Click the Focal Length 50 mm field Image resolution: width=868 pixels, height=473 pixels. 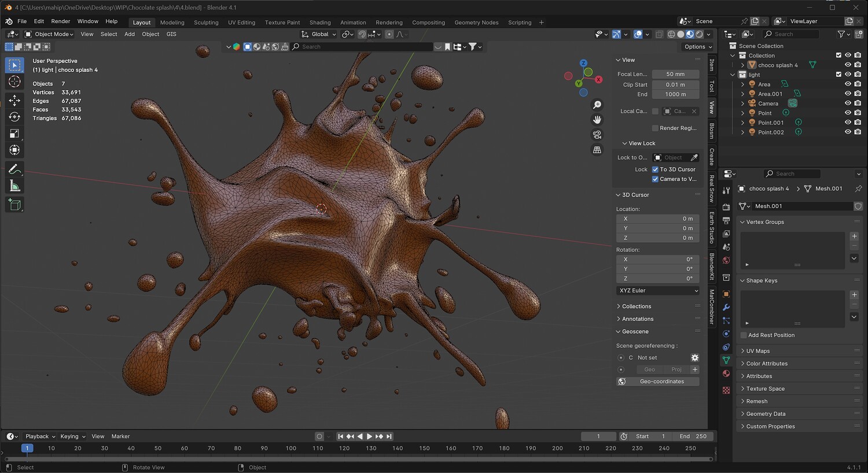(x=675, y=74)
